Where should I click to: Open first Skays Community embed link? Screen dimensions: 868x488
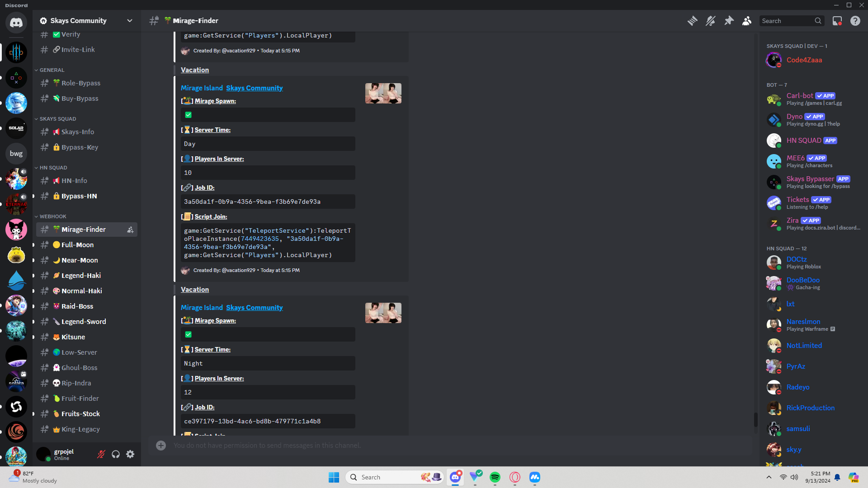tap(255, 88)
